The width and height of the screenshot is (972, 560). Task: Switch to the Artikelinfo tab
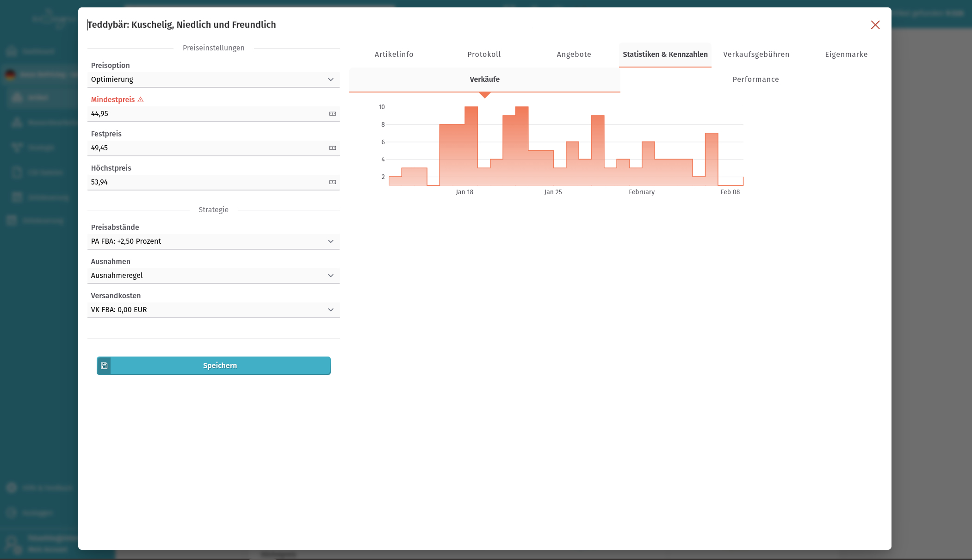[394, 55]
